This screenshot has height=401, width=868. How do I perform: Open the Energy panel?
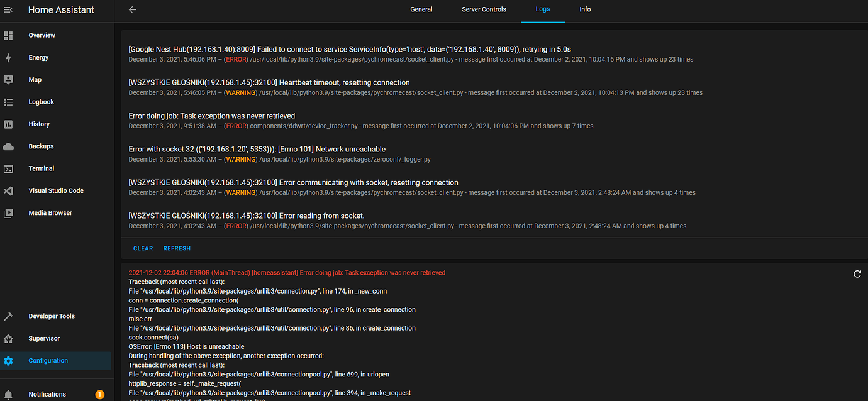[x=38, y=57]
